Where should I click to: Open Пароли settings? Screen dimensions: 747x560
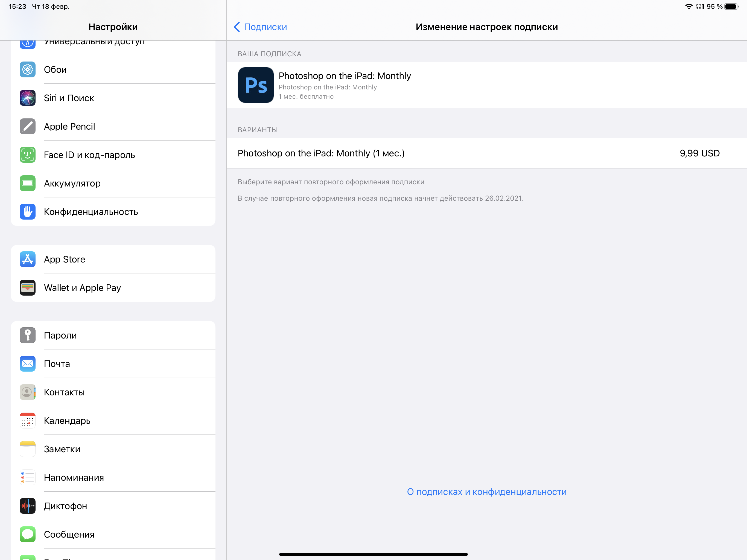113,336
